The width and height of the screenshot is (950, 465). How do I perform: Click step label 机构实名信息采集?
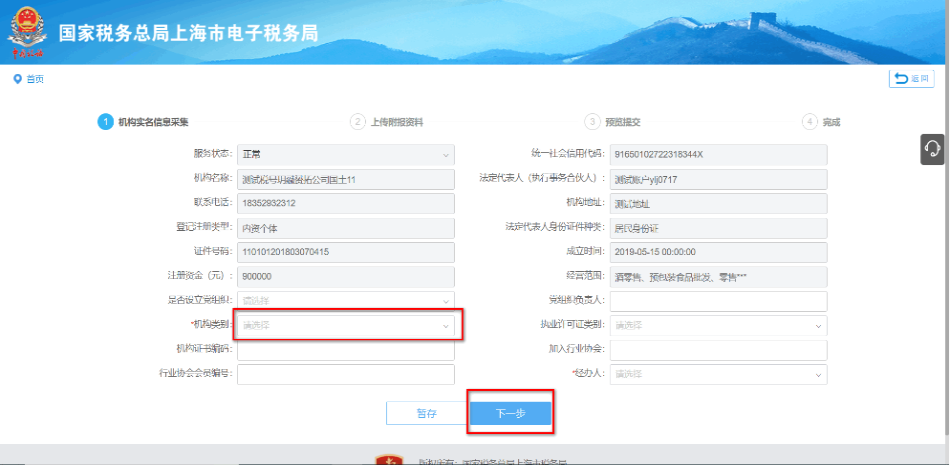coord(153,122)
